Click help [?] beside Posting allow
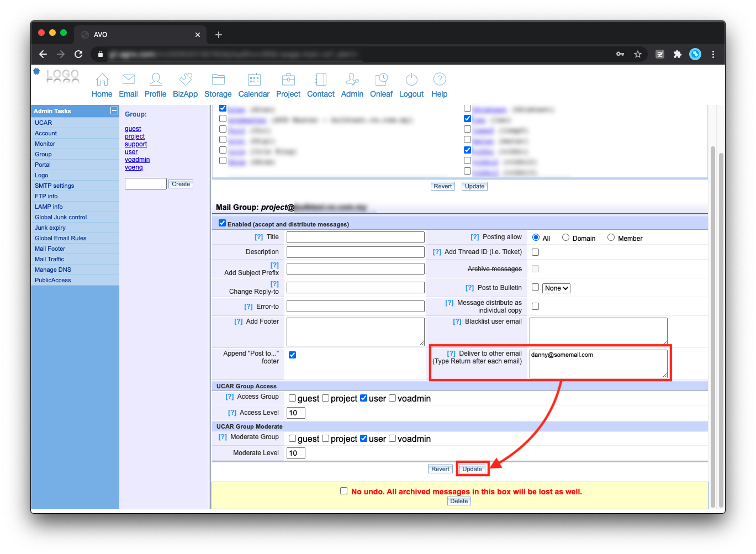The width and height of the screenshot is (756, 554). (474, 237)
